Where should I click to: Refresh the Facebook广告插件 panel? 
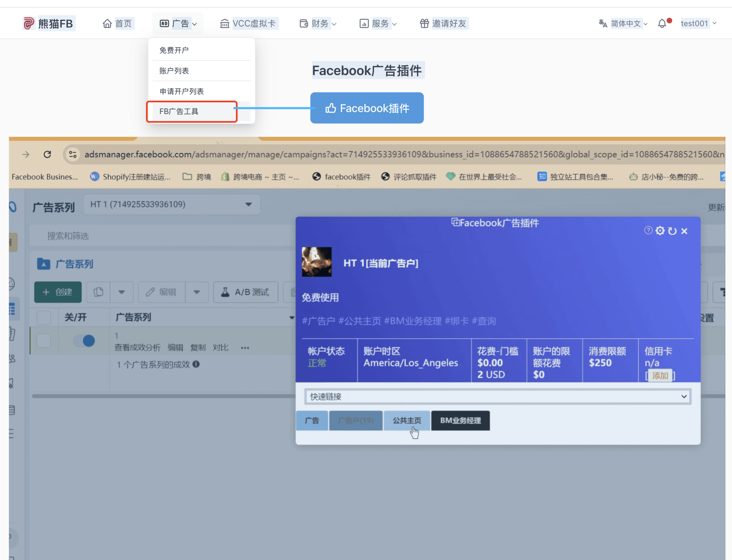pyautogui.click(x=672, y=231)
